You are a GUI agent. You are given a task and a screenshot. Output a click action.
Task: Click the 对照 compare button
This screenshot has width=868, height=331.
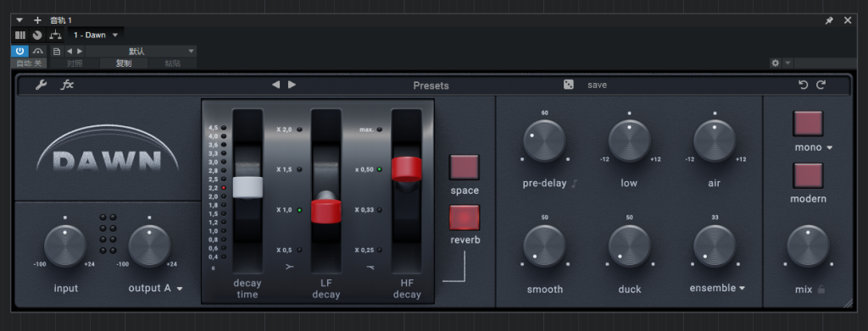[75, 63]
